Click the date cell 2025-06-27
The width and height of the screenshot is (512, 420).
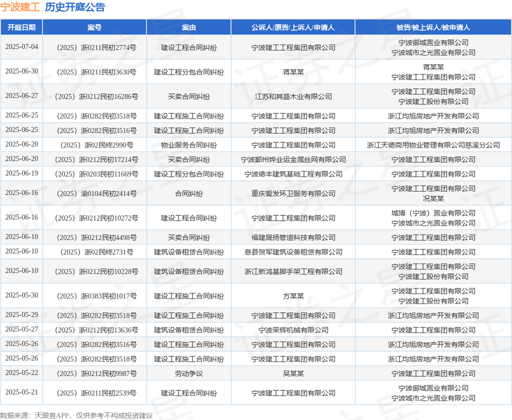click(x=21, y=95)
